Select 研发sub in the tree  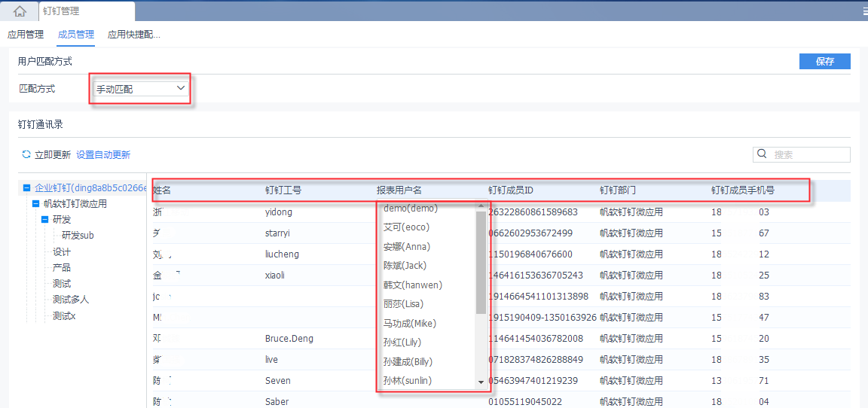[78, 236]
